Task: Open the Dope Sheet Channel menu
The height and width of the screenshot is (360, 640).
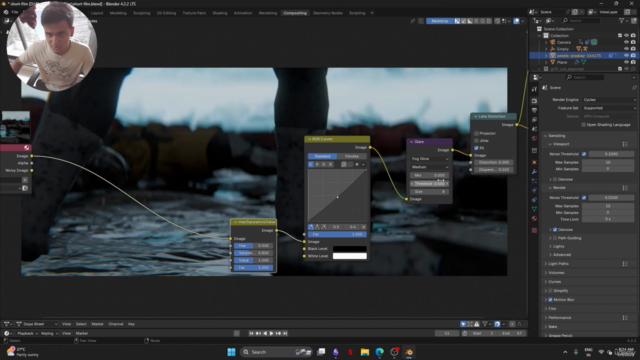Action: pyautogui.click(x=116, y=324)
